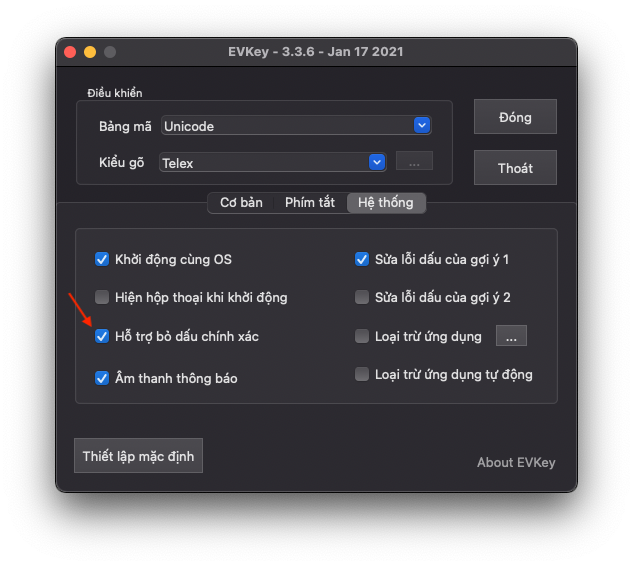633x566 pixels.
Task: Select the Hệ thống tab
Action: 385,202
